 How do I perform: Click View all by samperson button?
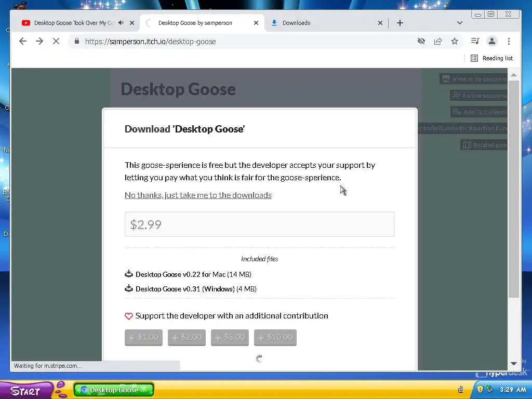tap(474, 79)
